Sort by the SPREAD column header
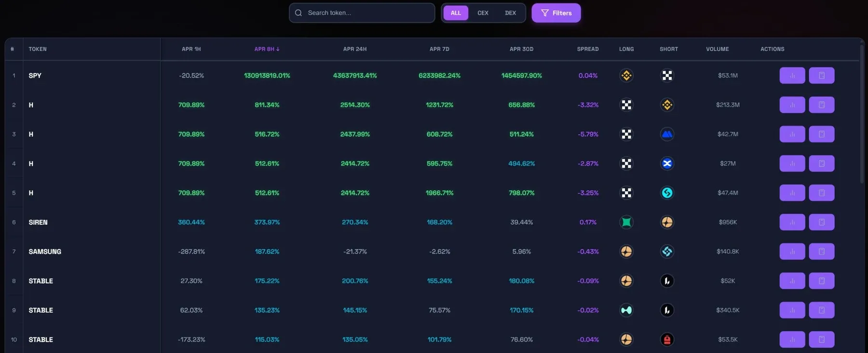This screenshot has width=868, height=353. 588,49
